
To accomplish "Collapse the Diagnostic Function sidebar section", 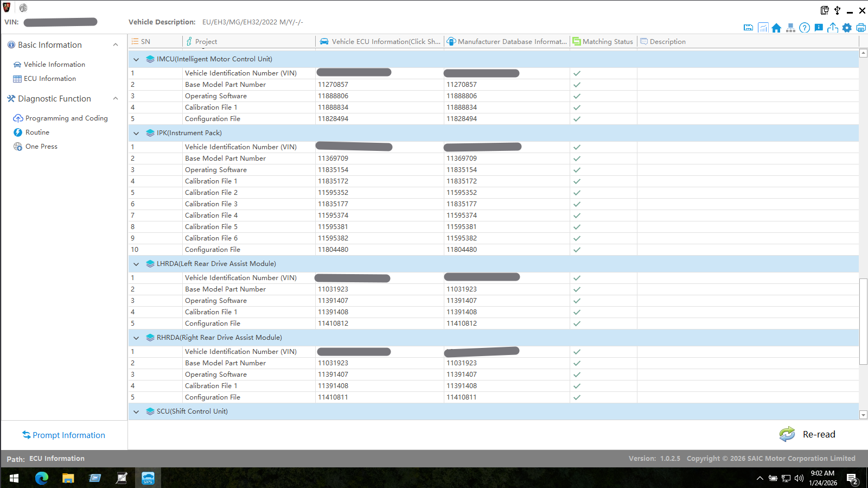I will (115, 99).
